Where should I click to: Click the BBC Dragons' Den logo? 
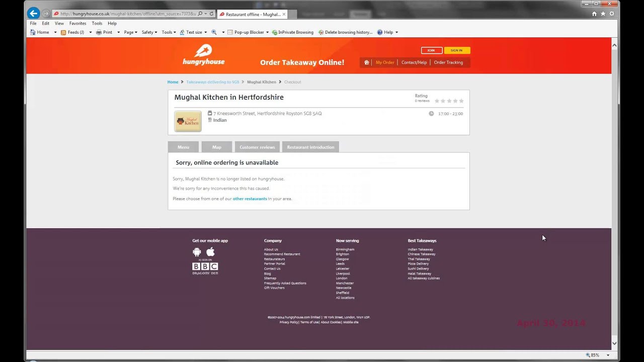pos(205,268)
